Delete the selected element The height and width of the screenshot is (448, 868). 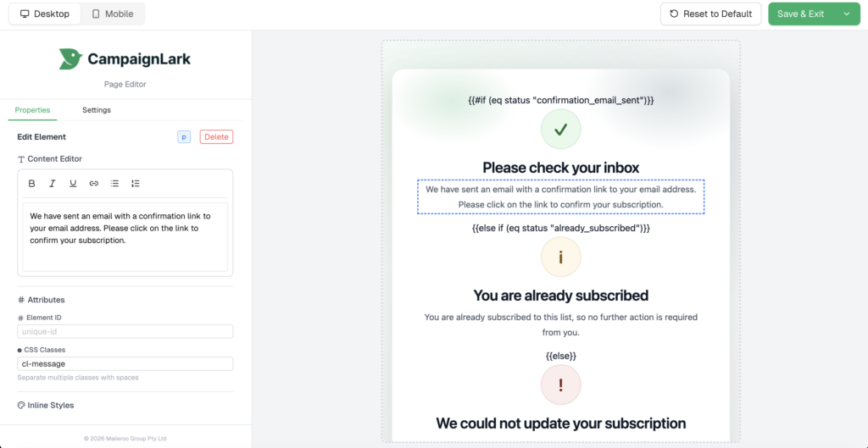pyautogui.click(x=216, y=137)
